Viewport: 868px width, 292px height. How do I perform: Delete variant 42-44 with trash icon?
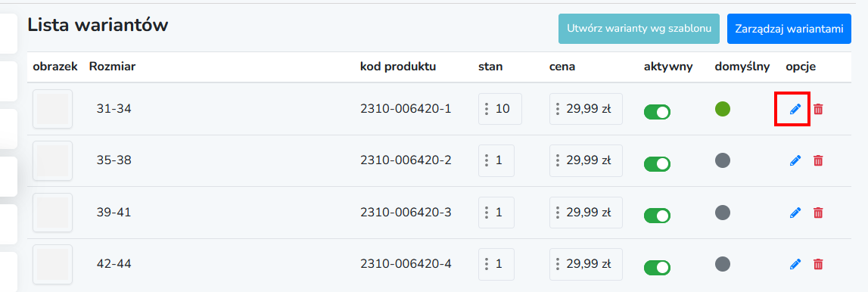[x=818, y=264]
